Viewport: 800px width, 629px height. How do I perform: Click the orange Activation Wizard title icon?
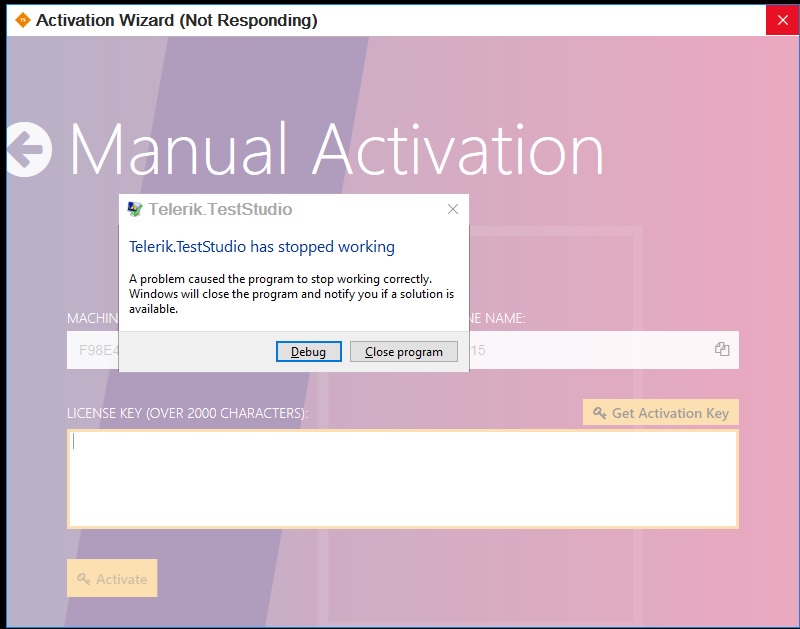pos(22,20)
